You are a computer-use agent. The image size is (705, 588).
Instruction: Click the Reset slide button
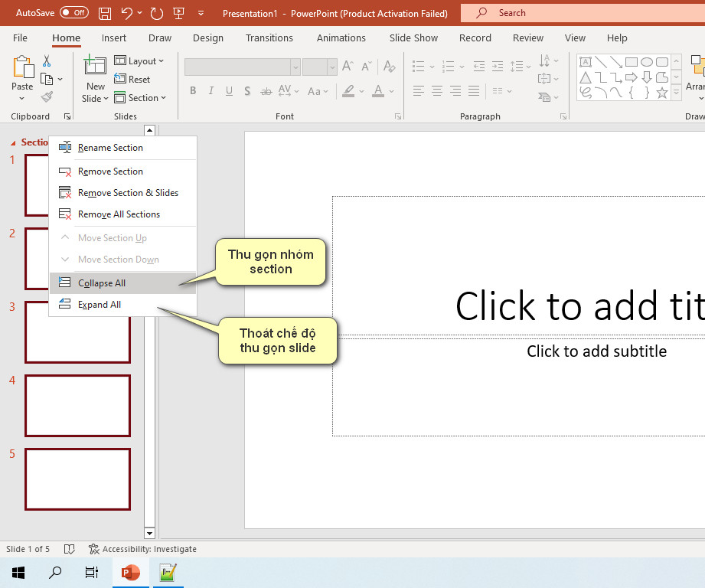[x=132, y=79]
